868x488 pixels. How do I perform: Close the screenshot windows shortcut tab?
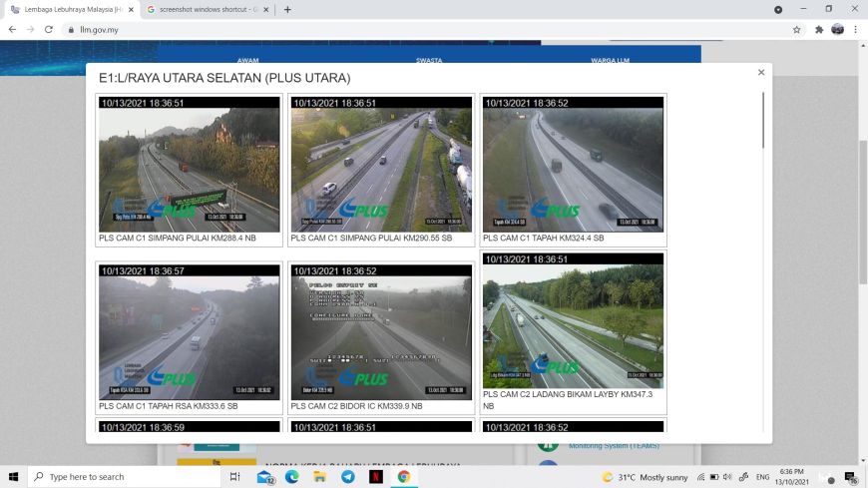point(266,9)
